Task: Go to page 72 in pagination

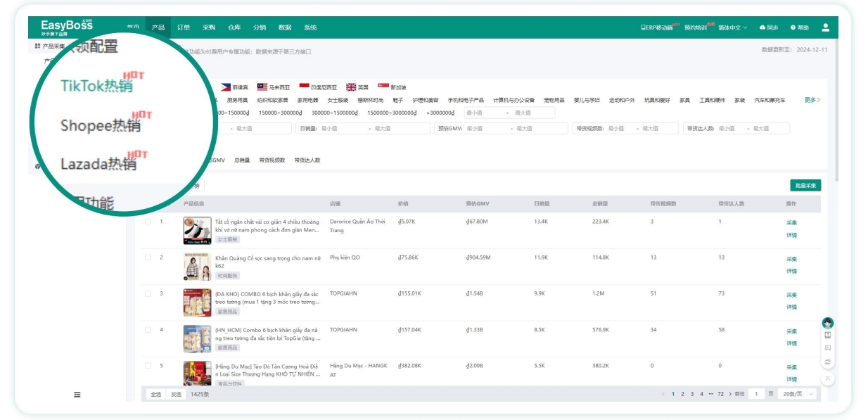Action: click(x=720, y=394)
